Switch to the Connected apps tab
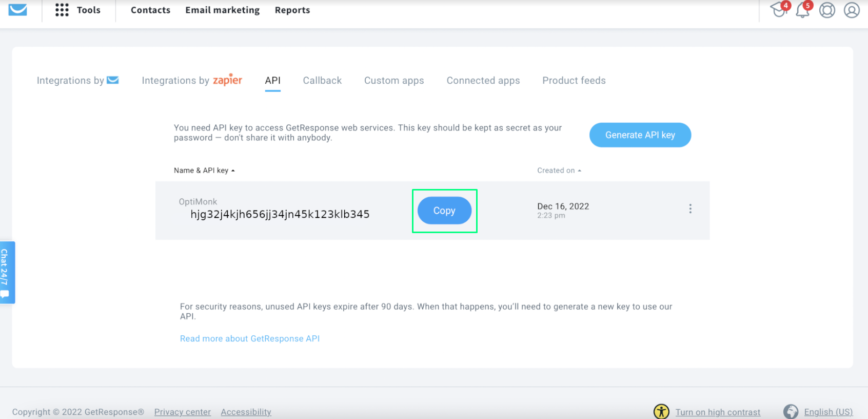This screenshot has height=419, width=868. tap(483, 80)
